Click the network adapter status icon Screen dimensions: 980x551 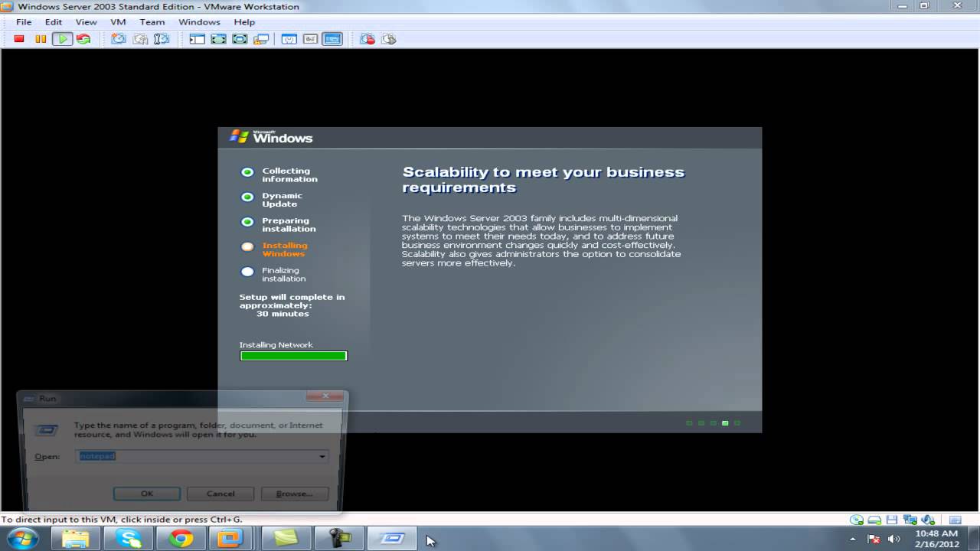coord(910,520)
